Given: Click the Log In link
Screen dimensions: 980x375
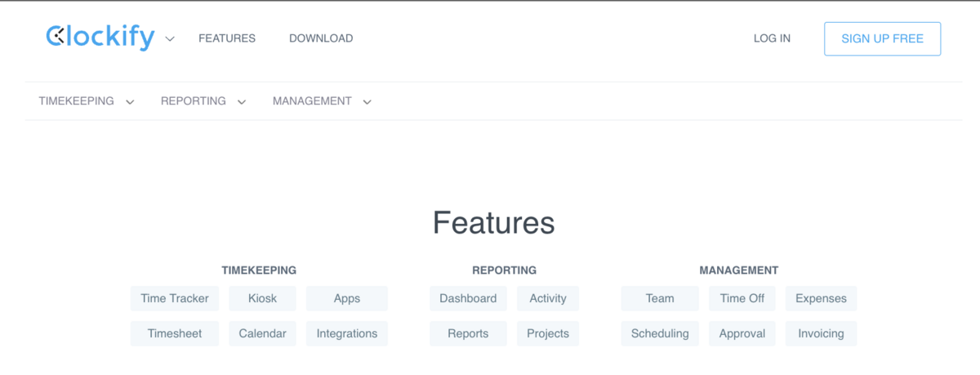Looking at the screenshot, I should 772,38.
